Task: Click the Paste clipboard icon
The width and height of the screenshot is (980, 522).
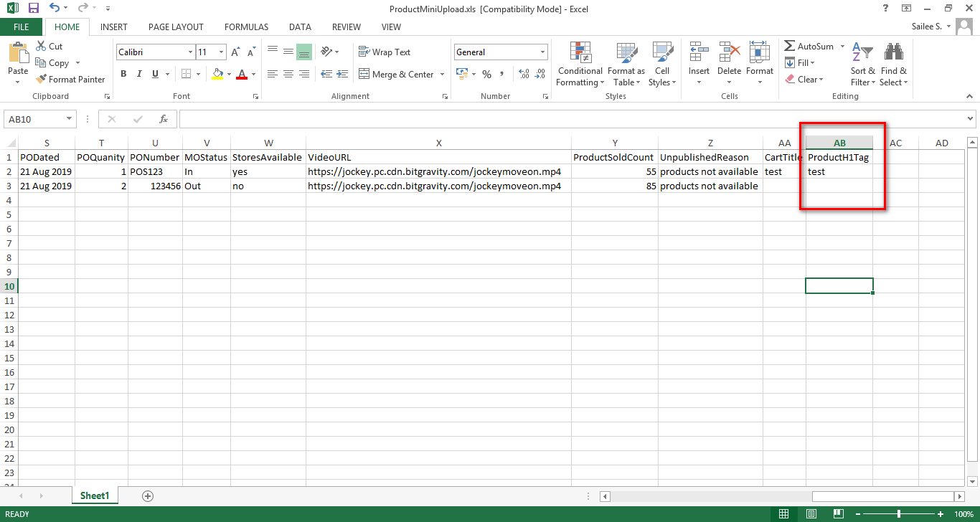Action: coord(18,54)
